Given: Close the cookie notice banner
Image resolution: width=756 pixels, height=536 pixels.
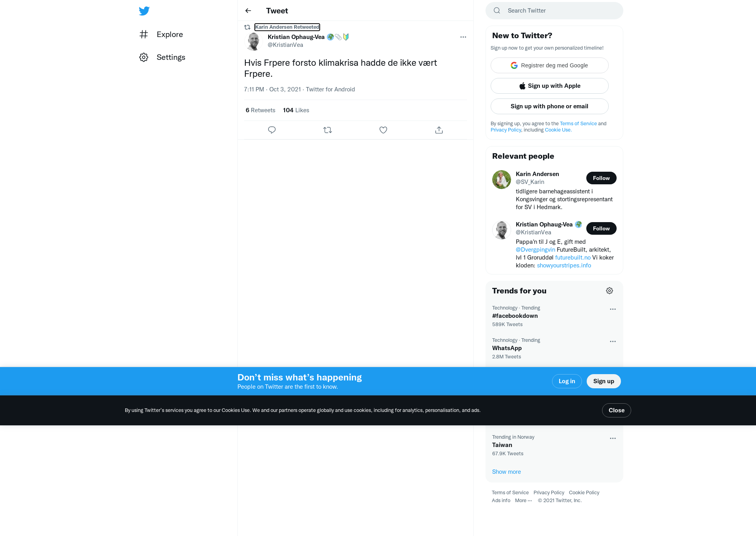Looking at the screenshot, I should (617, 410).
